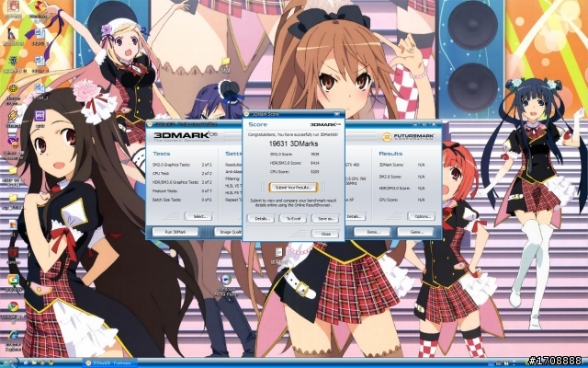588x368 pixels.
Task: Click Save as in the Score dialog
Action: 325,219
